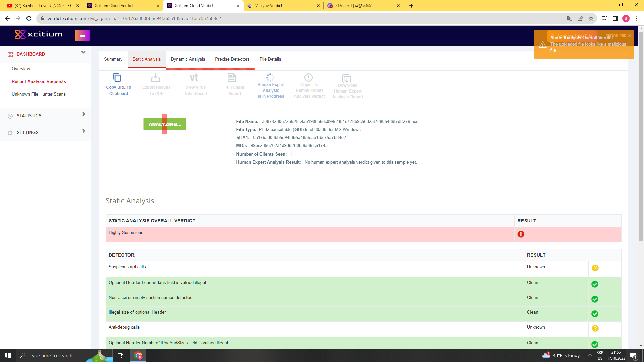Click the page vertical scrollbar
This screenshot has height=362, width=644.
tap(641, 134)
